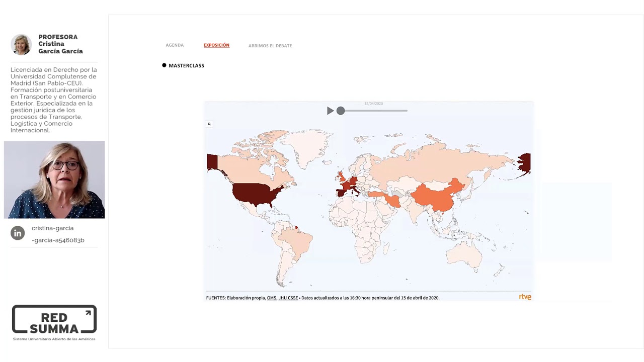
Task: Click the United States on the map
Action: tap(254, 194)
